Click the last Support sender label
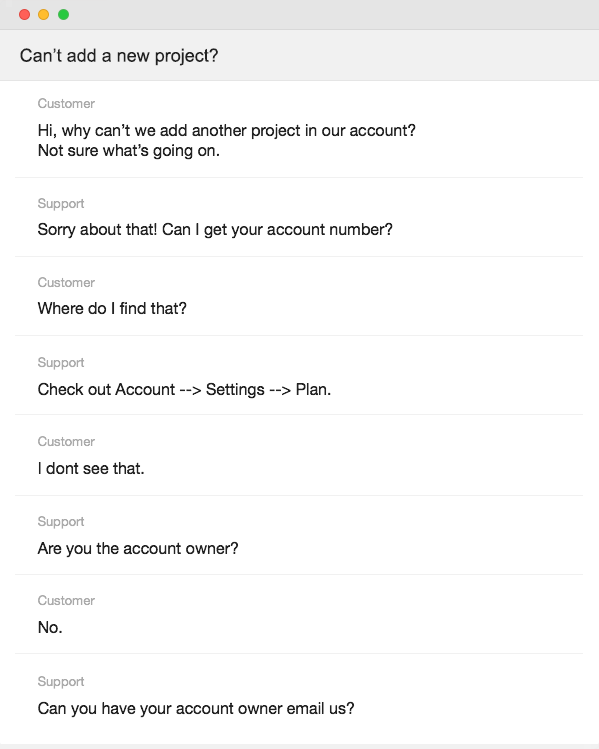This screenshot has height=749, width=599. (61, 682)
